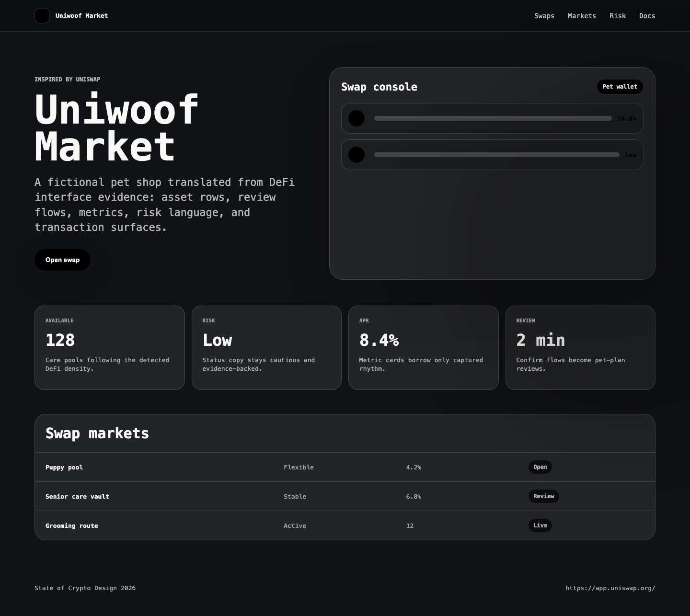690x616 pixels.
Task: Click the 24.8% value in Swap console
Action: click(x=627, y=119)
